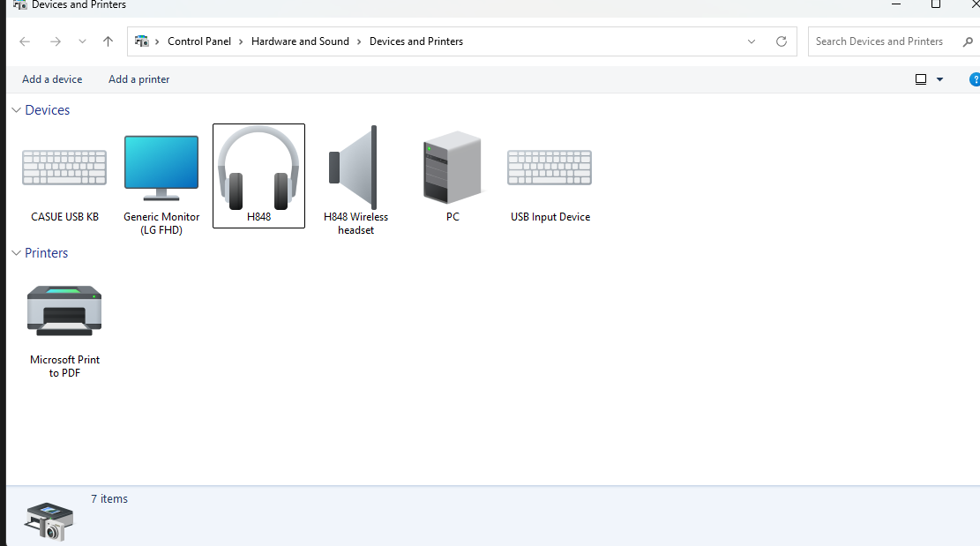
Task: Open address bar history dropdown
Action: [752, 41]
